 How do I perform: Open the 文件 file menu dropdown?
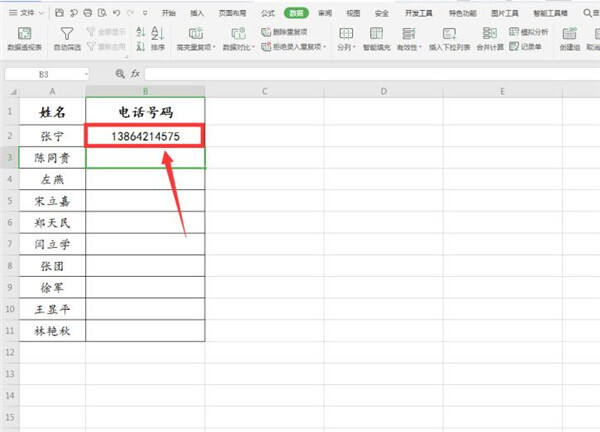point(26,13)
